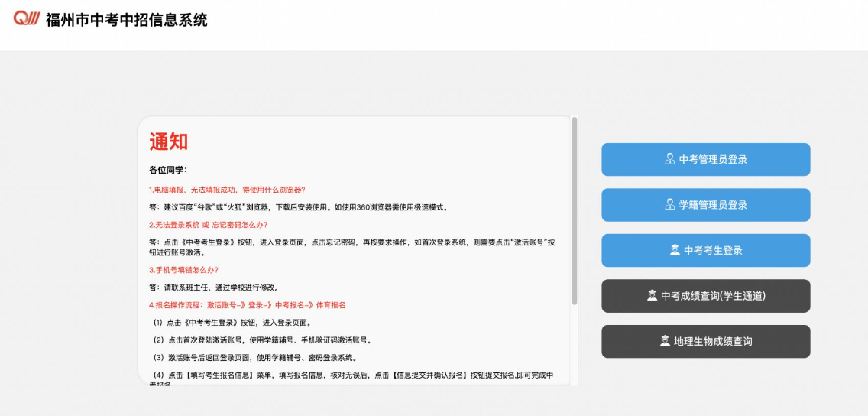Screen dimensions: 868x416
Task: Click the graduate icon on 地理生物成绩查询
Action: click(665, 340)
